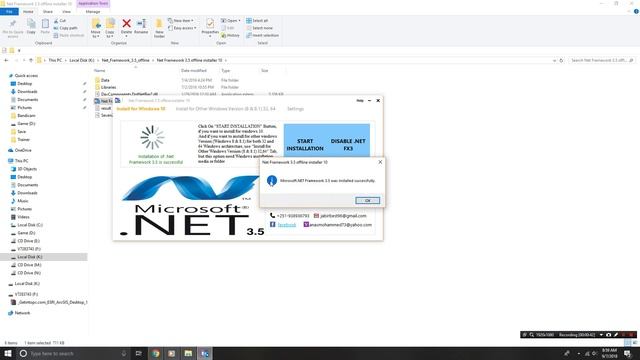Open the Facebook link in the installer
Viewport: 640px width, 360px height.
287,225
